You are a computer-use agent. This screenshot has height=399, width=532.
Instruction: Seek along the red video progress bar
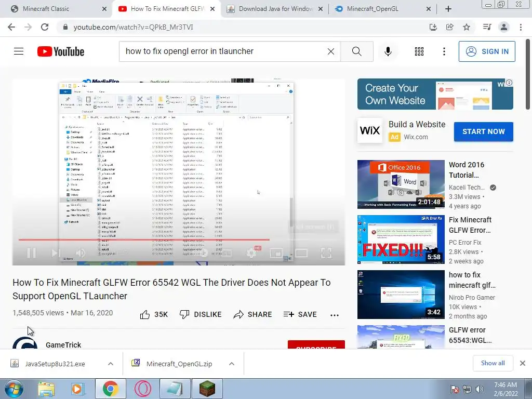pyautogui.click(x=144, y=240)
